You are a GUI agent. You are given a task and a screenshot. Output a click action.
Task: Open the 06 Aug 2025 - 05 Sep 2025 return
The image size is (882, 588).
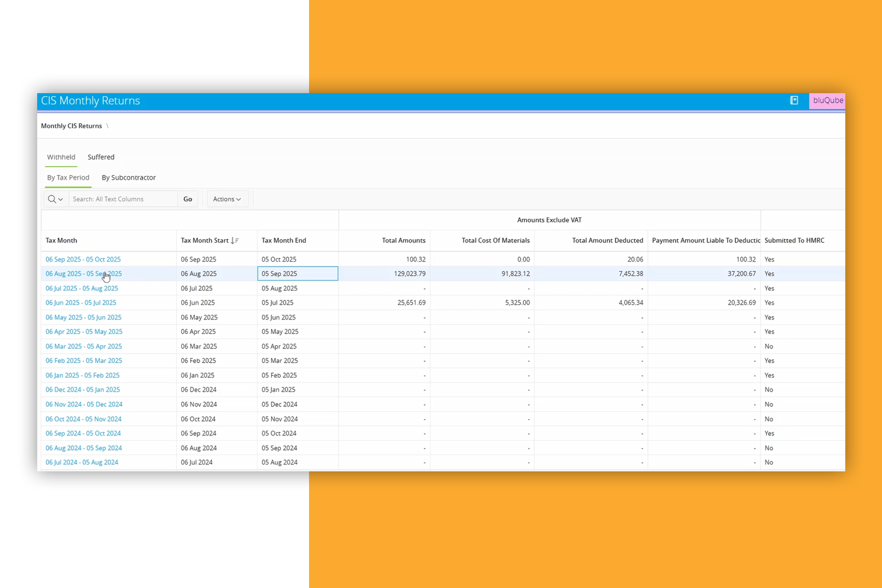[83, 274]
